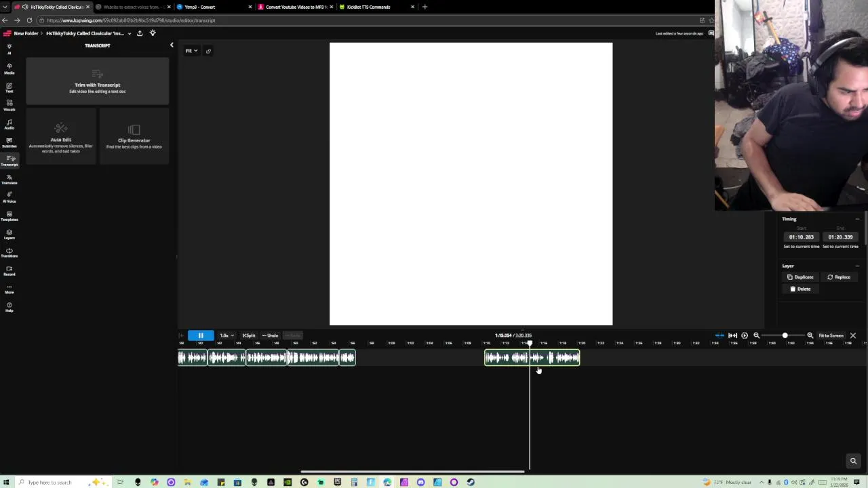This screenshot has height=488, width=868.
Task: Click the canvas lock icon next to Fit
Action: click(208, 51)
